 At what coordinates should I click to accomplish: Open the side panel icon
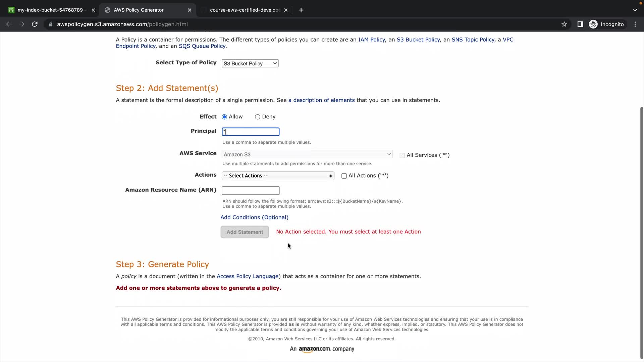pos(580,24)
